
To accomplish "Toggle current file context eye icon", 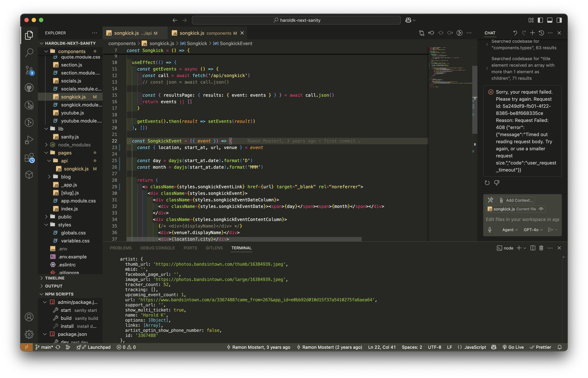I will (x=541, y=209).
